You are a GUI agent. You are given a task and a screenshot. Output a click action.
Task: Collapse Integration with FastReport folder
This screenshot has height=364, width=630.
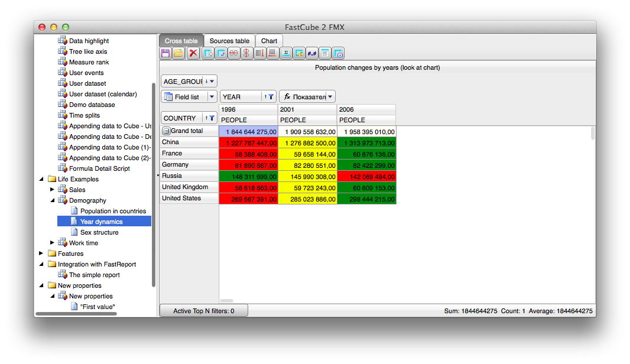tap(41, 264)
